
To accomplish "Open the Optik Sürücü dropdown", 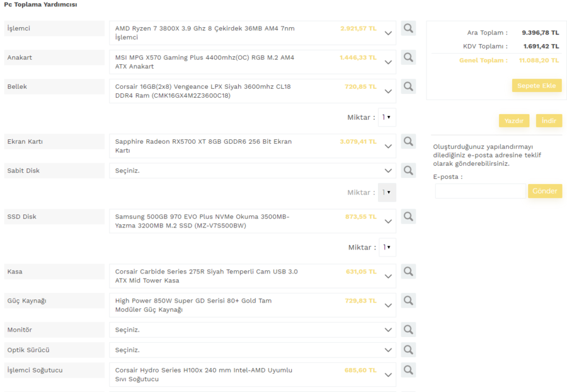I will (252, 350).
